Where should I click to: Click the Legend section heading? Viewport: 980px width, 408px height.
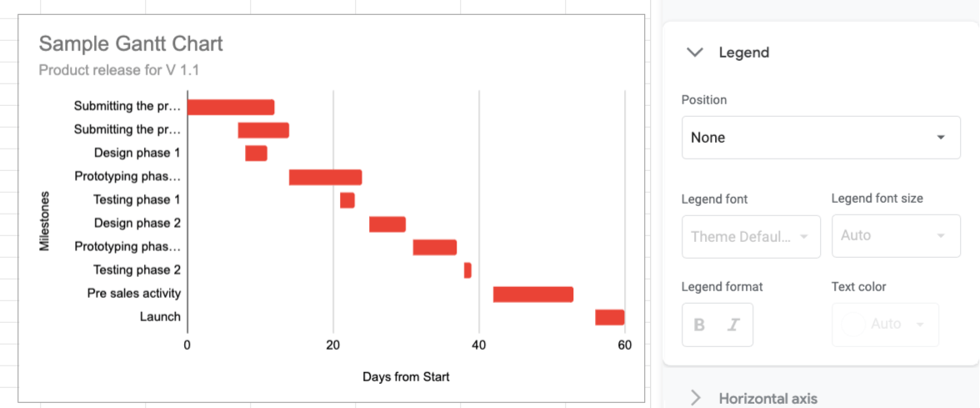743,53
